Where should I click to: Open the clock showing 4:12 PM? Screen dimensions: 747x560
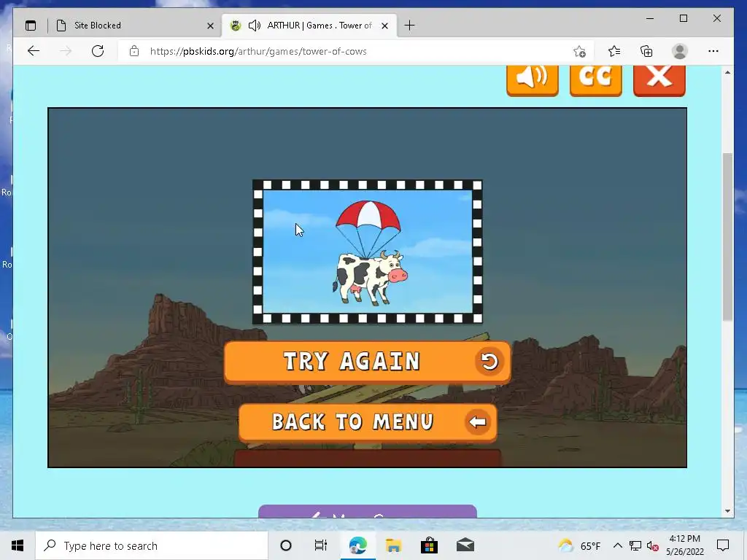click(684, 545)
